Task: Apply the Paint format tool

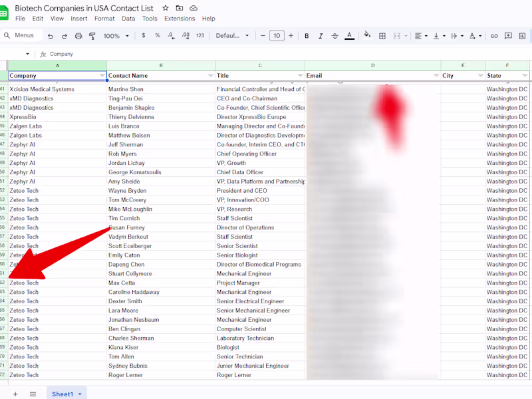Action: click(92, 35)
